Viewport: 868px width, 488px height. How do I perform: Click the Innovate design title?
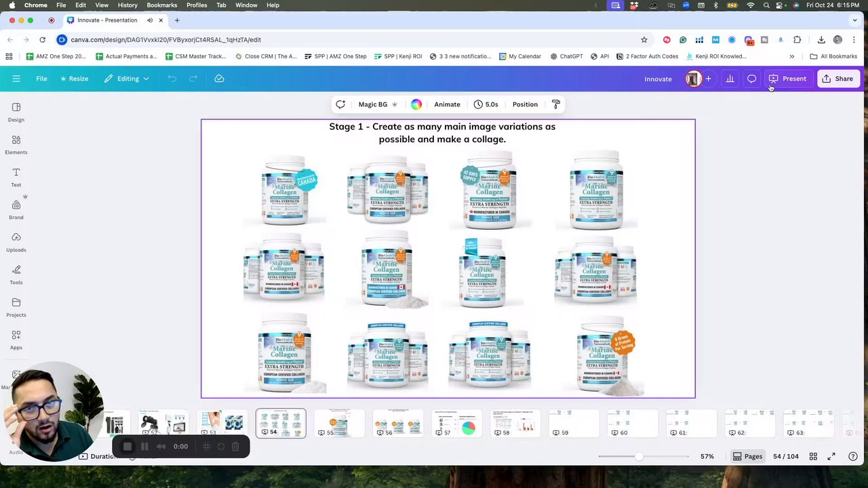pos(658,79)
